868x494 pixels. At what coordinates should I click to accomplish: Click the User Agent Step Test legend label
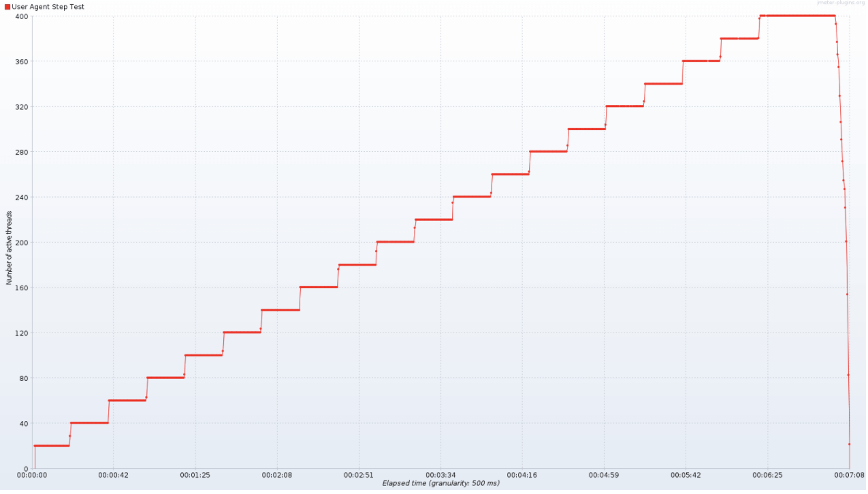pos(48,6)
